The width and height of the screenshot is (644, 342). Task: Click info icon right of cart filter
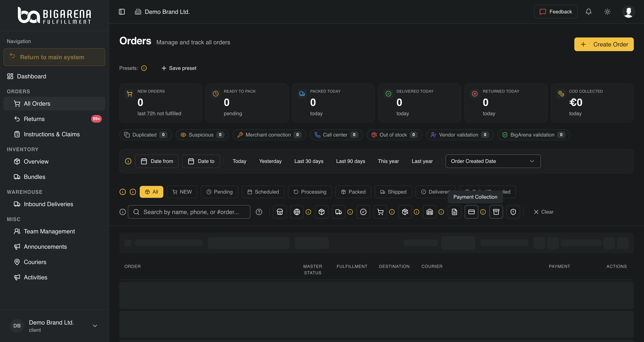point(392,212)
